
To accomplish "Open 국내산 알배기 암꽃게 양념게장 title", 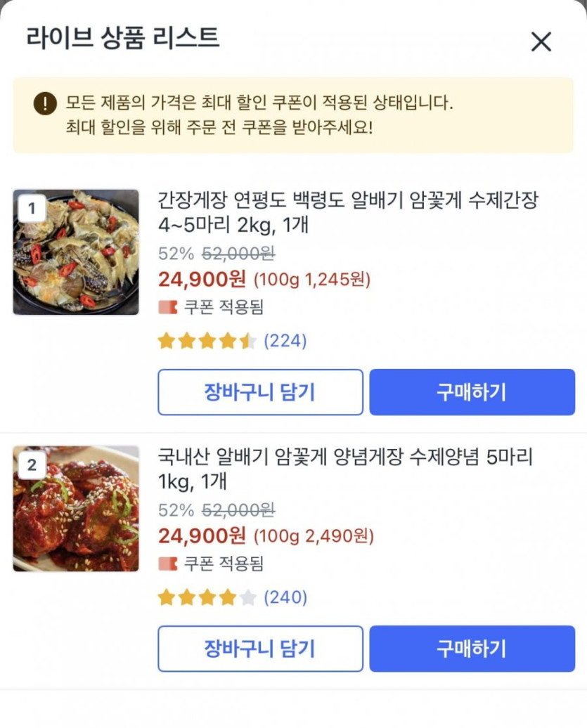I will pos(344,469).
